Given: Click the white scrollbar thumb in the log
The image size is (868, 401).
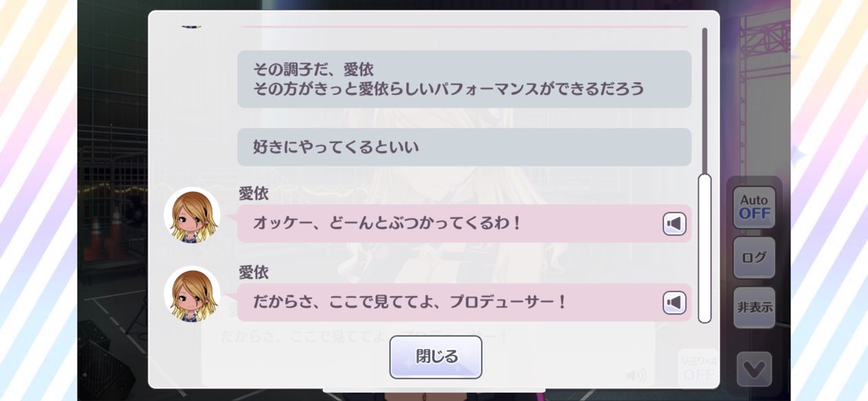Looking at the screenshot, I should point(704,248).
